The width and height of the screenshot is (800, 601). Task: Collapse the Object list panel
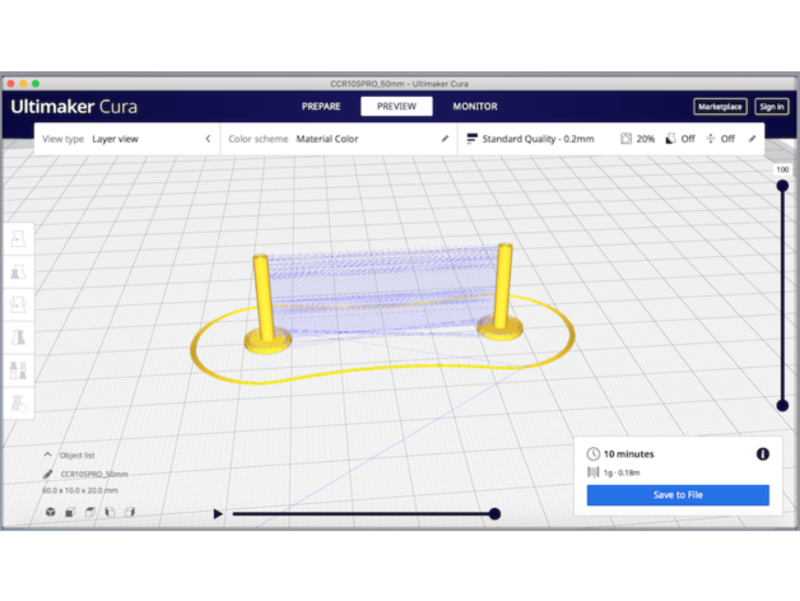tap(48, 455)
